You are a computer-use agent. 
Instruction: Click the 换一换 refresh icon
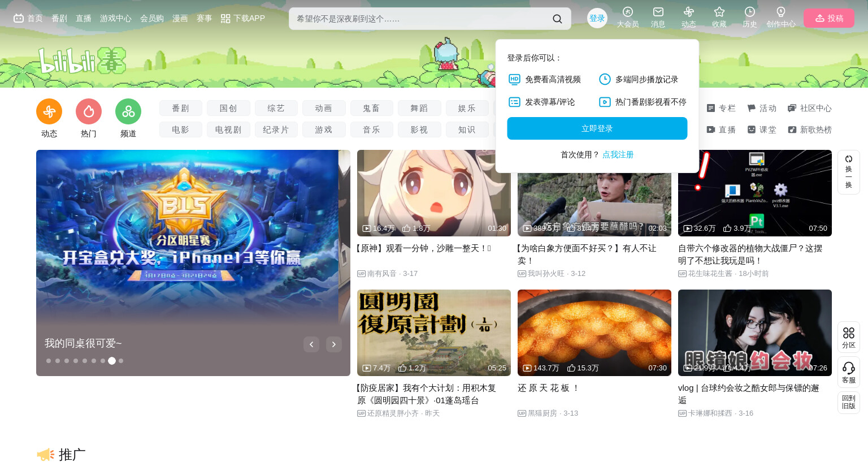point(849,172)
